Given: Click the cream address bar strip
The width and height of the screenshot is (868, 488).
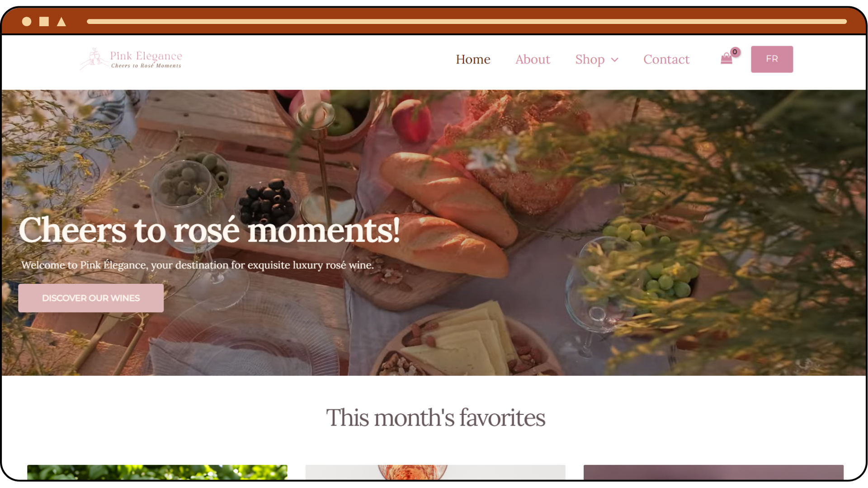Looking at the screenshot, I should [x=467, y=21].
